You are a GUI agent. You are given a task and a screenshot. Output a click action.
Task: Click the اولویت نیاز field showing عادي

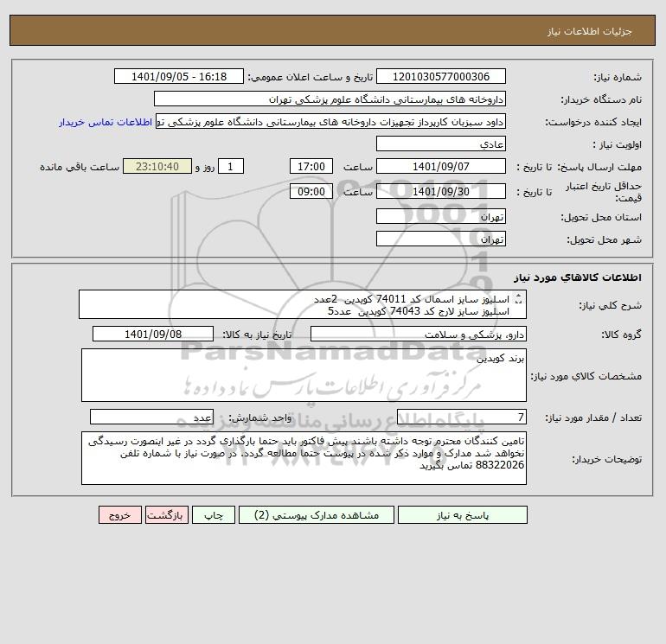coord(441,143)
